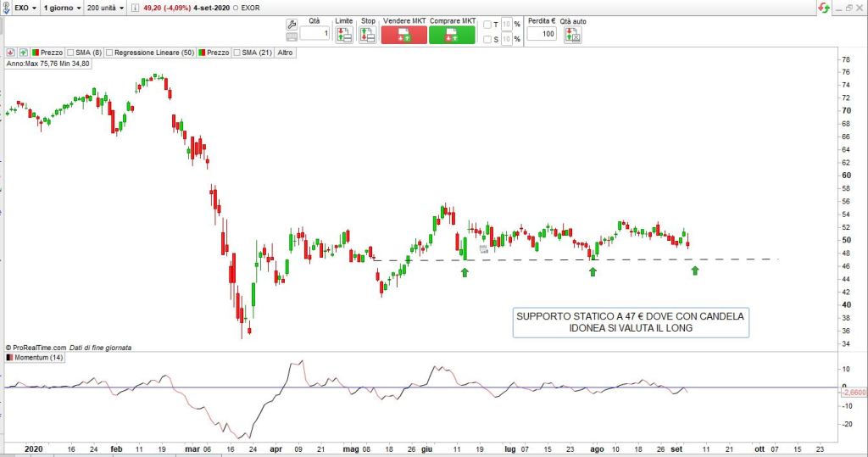Toggle the Regressione Lineare (50) checkbox
Viewport: 868px width, 457px height.
point(109,52)
